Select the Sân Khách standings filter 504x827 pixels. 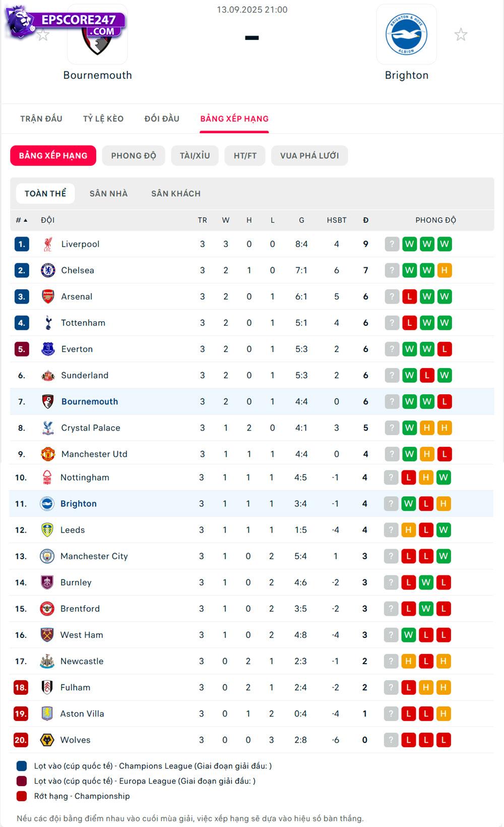click(x=176, y=194)
